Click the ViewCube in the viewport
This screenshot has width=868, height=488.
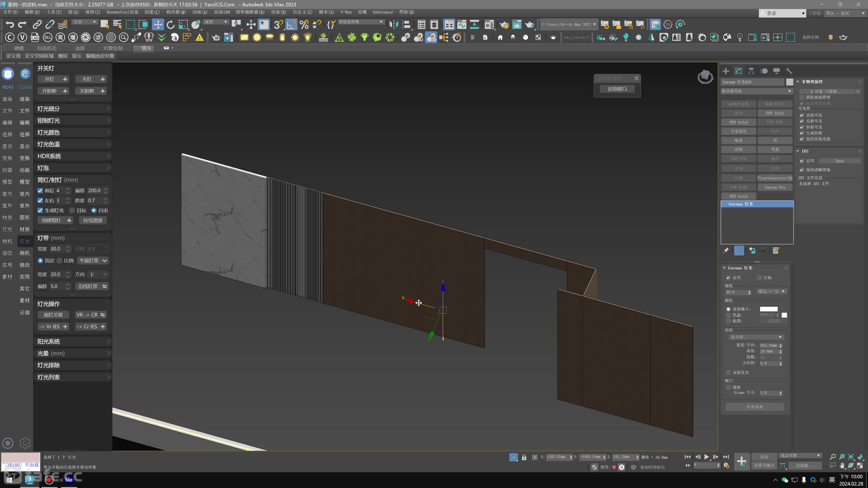tap(705, 77)
